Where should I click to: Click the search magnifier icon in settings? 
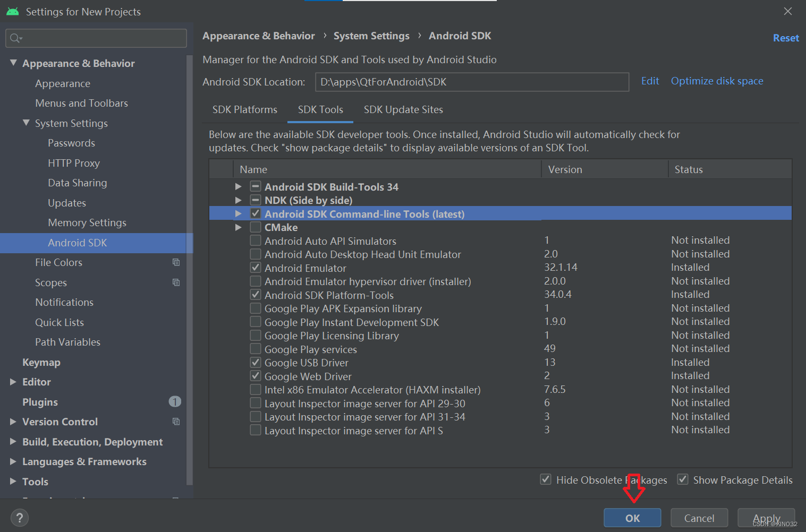pyautogui.click(x=16, y=38)
